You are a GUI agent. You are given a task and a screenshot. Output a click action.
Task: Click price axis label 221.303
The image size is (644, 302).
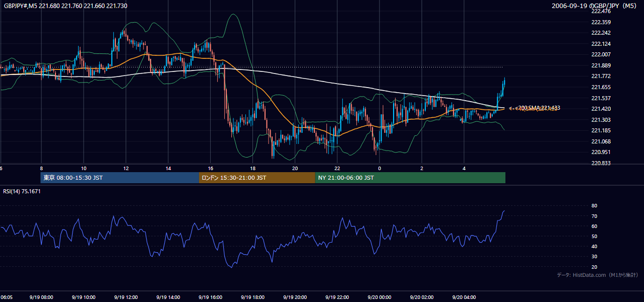601,120
